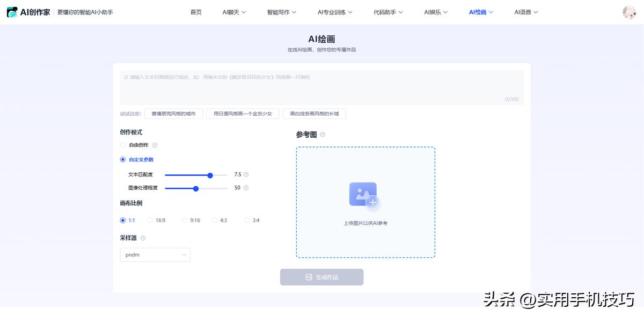Click the plus icon on the upload thumbnail
644x317 pixels.
(x=372, y=201)
